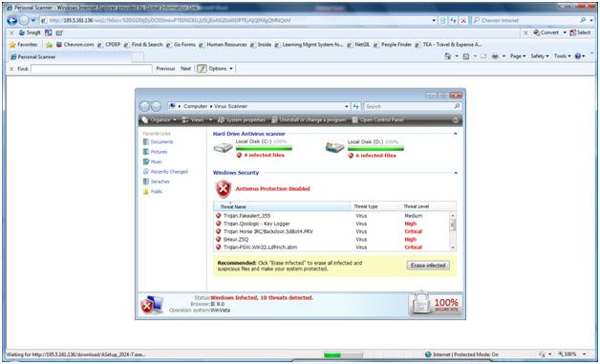
Task: Collapse the Hard Drive Antivirus scanner section
Action: [x=456, y=134]
